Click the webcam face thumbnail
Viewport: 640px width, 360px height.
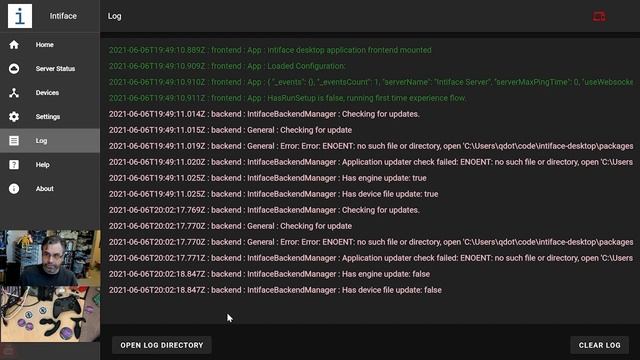coord(50,258)
